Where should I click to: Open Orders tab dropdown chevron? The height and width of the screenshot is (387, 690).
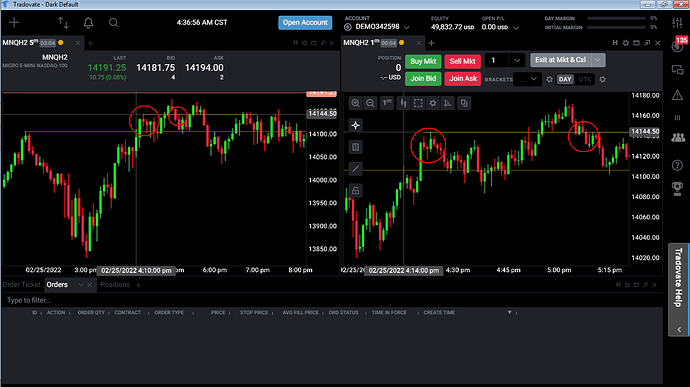(81, 285)
